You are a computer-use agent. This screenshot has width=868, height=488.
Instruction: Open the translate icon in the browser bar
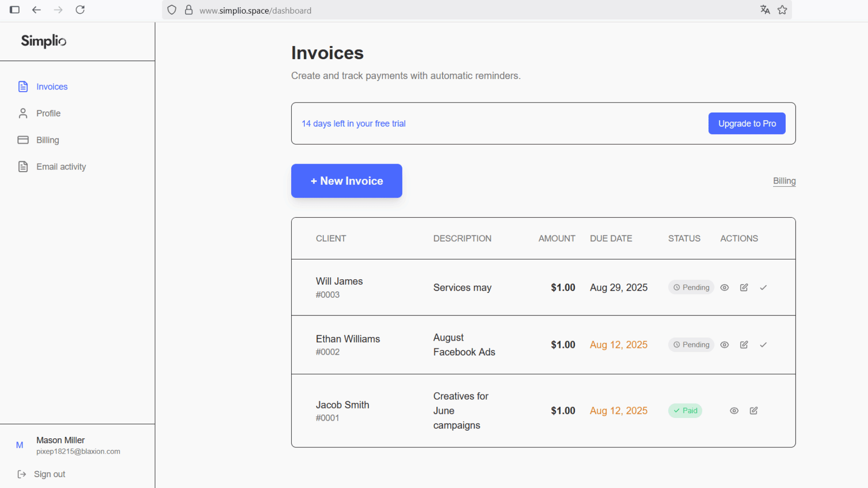pyautogui.click(x=765, y=9)
